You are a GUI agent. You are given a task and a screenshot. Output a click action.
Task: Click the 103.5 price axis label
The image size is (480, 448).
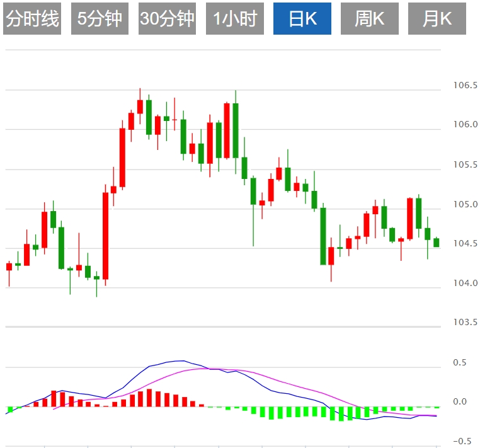[x=465, y=322]
